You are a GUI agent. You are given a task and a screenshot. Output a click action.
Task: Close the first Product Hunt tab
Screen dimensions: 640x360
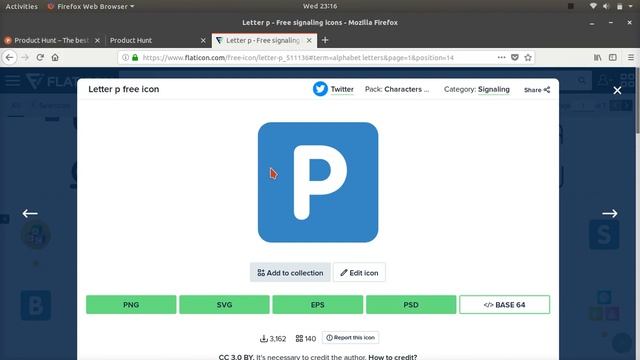97,40
